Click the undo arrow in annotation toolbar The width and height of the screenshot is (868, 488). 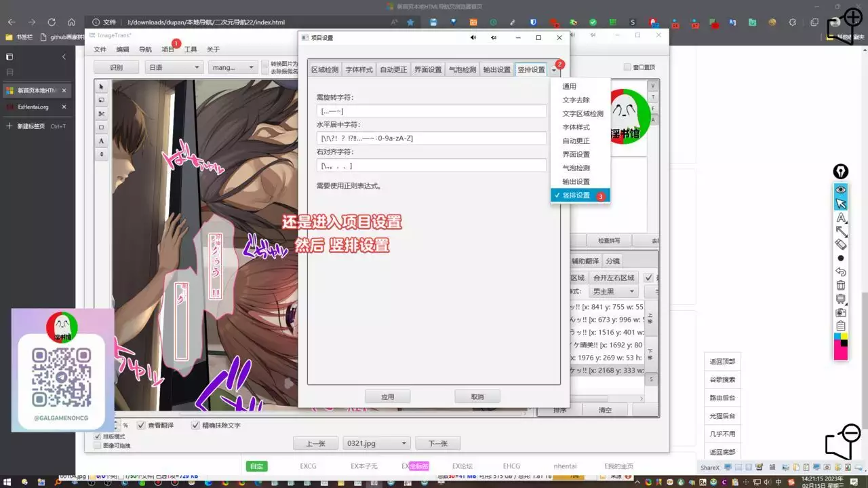[x=841, y=271]
